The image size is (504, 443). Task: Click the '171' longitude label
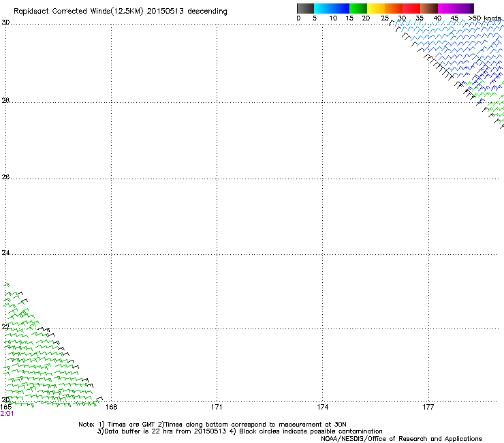[217, 407]
